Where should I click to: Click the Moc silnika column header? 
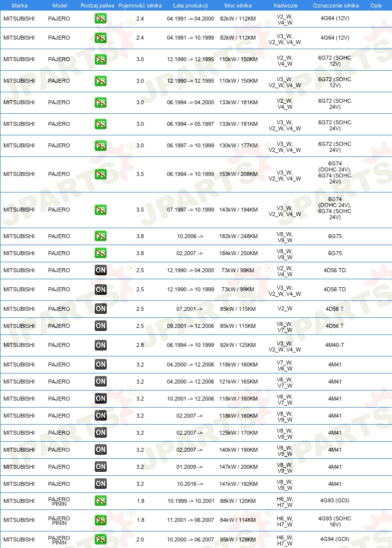[238, 6]
